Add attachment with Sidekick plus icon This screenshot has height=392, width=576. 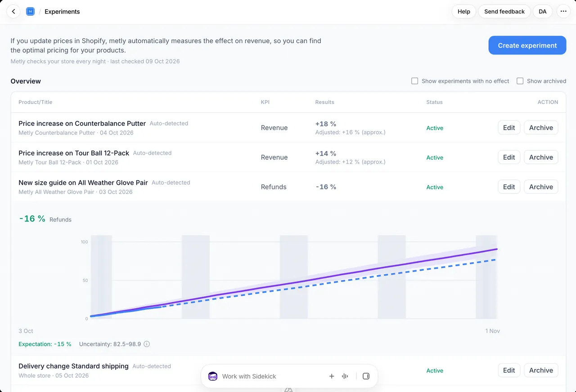coord(332,376)
